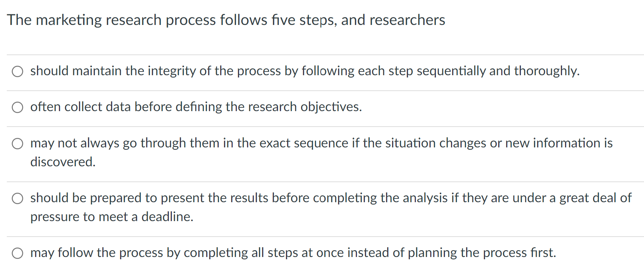Viewport: 644px width, 274px height.
Task: Click the answer text mentioning research objectives
Action: click(x=196, y=107)
